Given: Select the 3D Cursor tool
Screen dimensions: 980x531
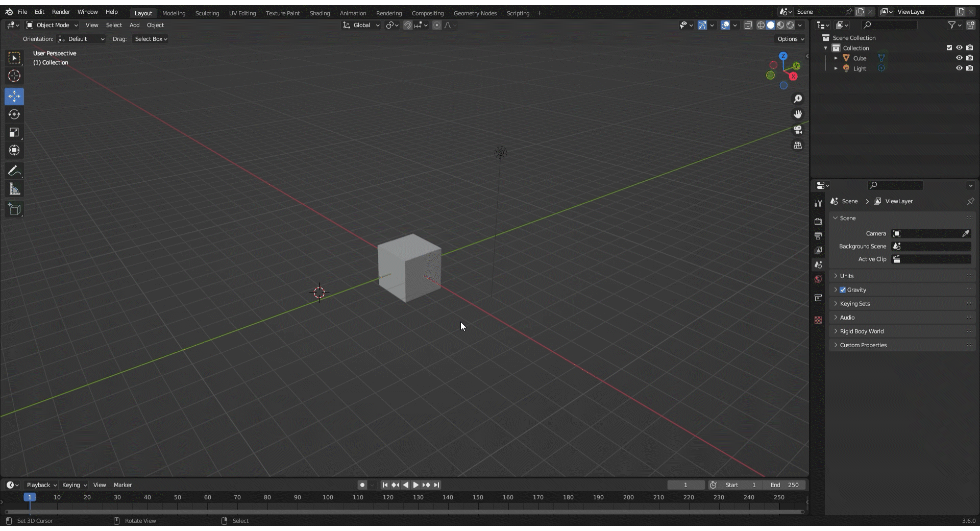Looking at the screenshot, I should point(14,76).
